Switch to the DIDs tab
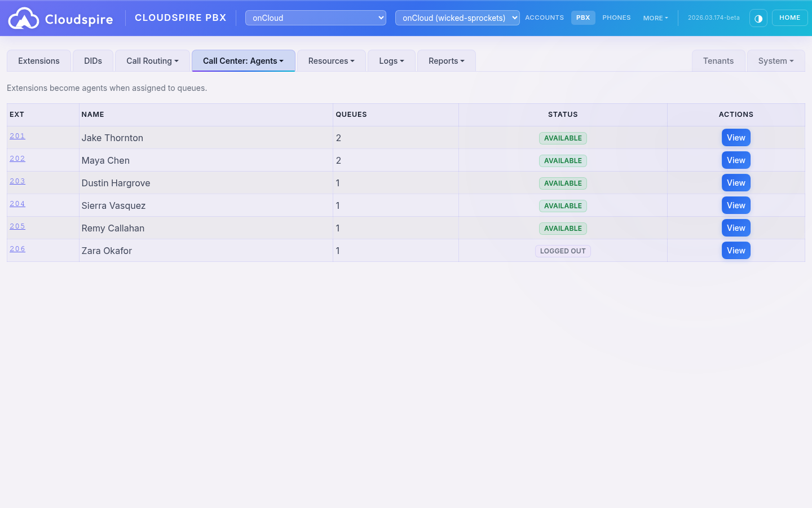Screen dimensions: 812x508 92,60
